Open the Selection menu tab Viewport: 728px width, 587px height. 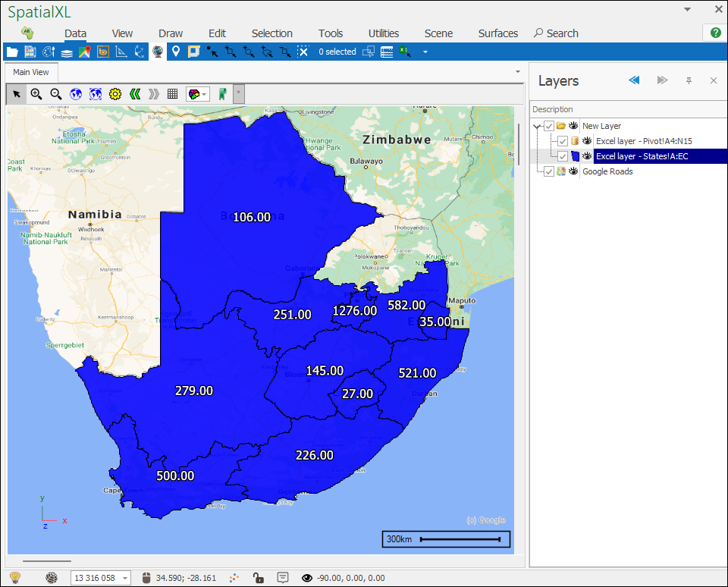[271, 33]
